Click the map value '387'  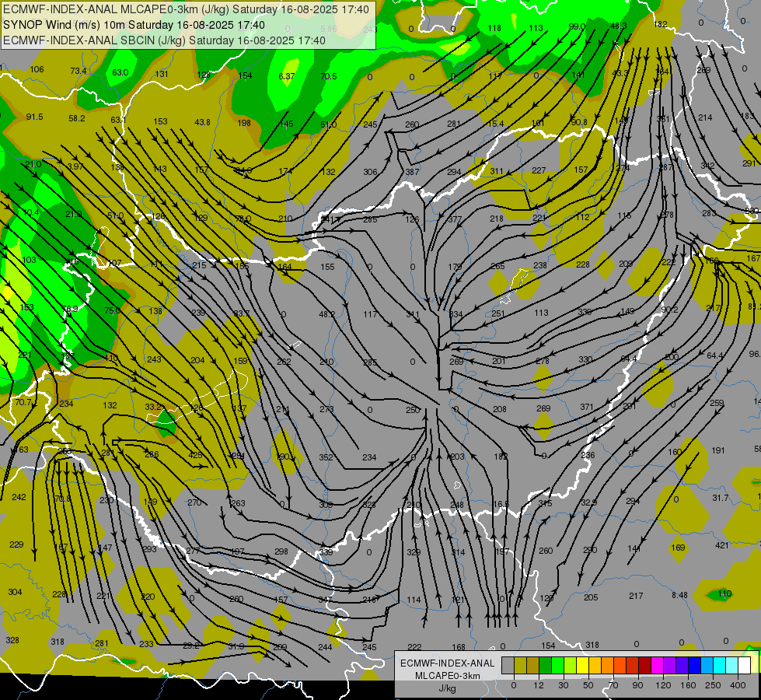(x=412, y=172)
